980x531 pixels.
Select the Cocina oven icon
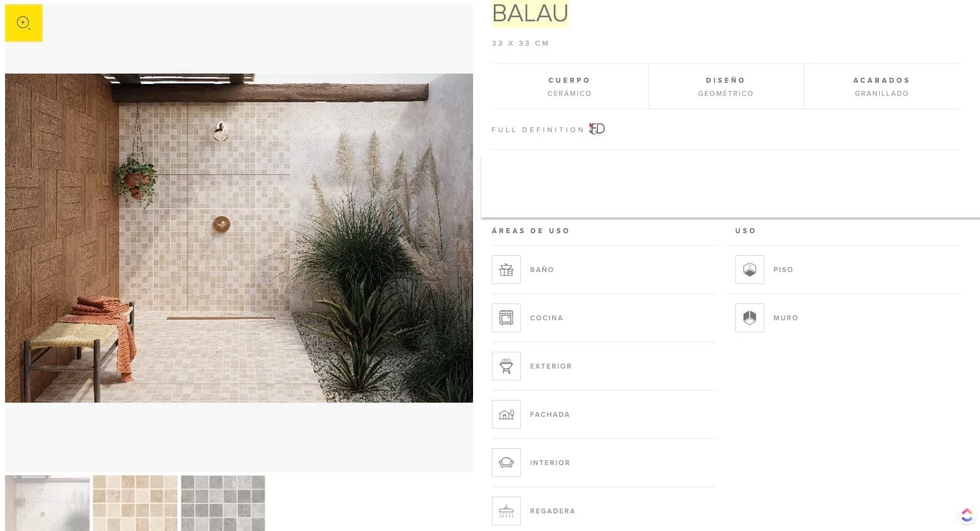click(x=506, y=318)
